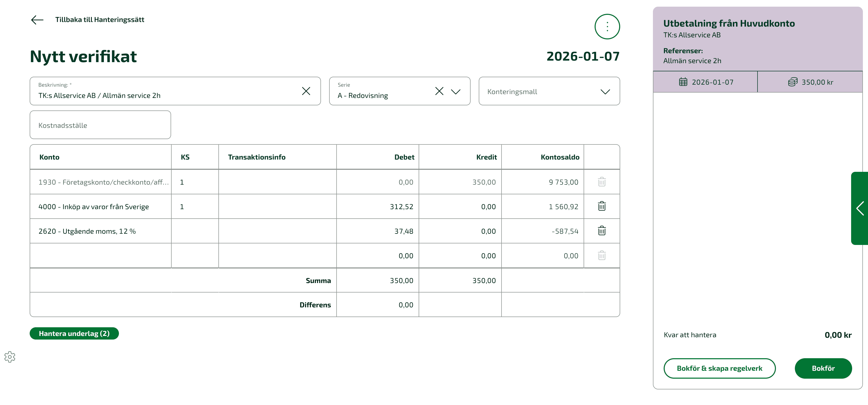This screenshot has width=868, height=405.
Task: Delete the 2620 Utgående moms row
Action: [x=602, y=231]
